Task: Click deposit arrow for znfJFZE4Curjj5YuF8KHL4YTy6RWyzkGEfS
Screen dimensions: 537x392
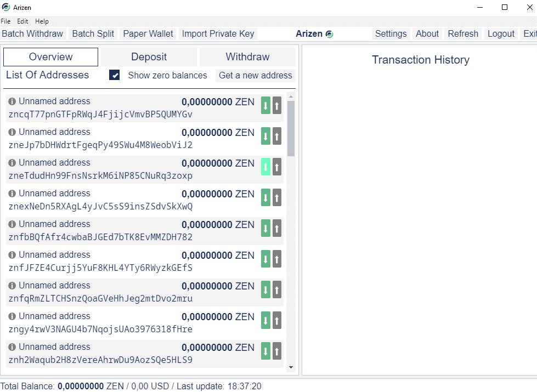Action: tap(265, 259)
